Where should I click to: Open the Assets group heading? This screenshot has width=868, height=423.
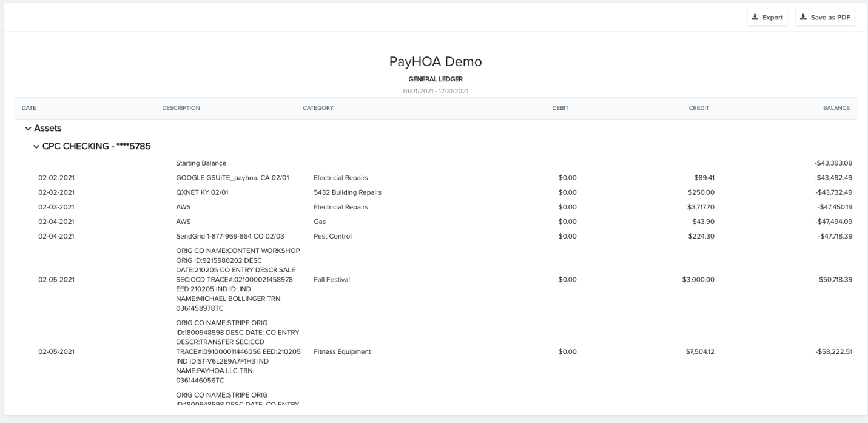[48, 128]
